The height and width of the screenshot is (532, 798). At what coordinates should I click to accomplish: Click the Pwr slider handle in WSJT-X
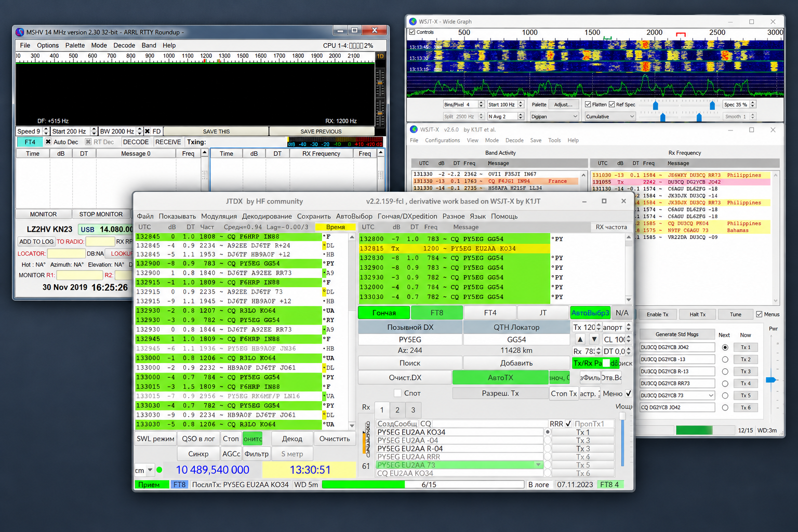[771, 380]
